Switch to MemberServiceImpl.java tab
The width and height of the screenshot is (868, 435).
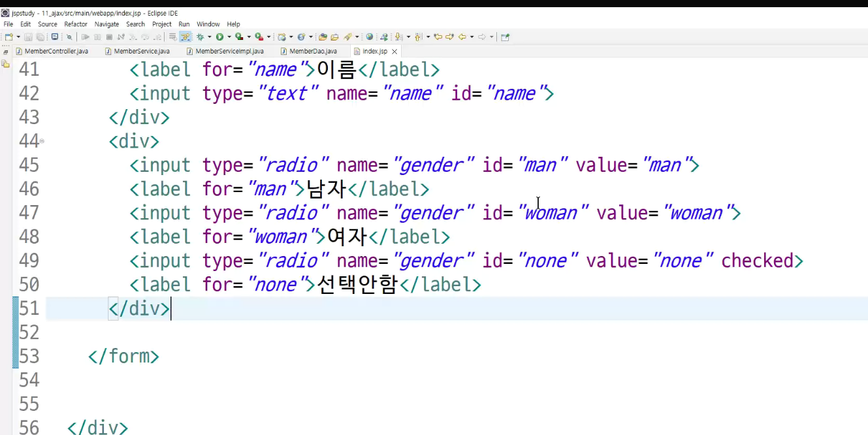[225, 51]
